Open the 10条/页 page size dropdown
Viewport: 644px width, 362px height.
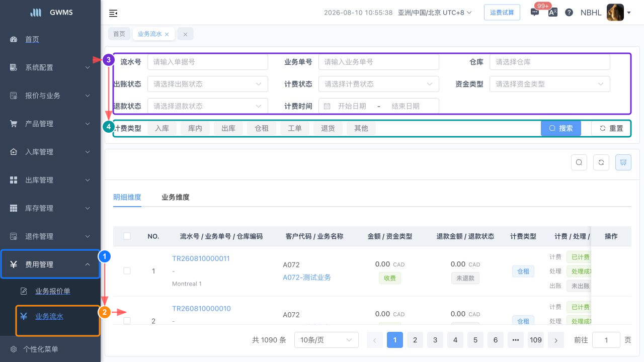pyautogui.click(x=327, y=340)
